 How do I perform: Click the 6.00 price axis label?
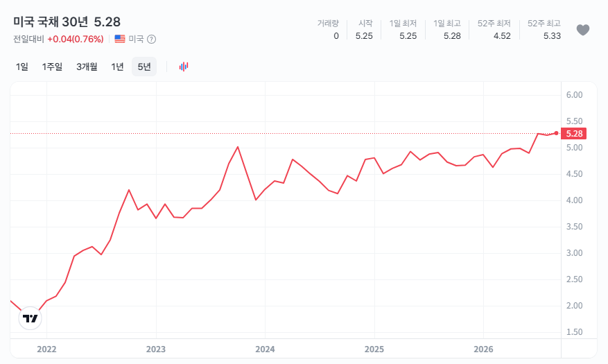(574, 95)
